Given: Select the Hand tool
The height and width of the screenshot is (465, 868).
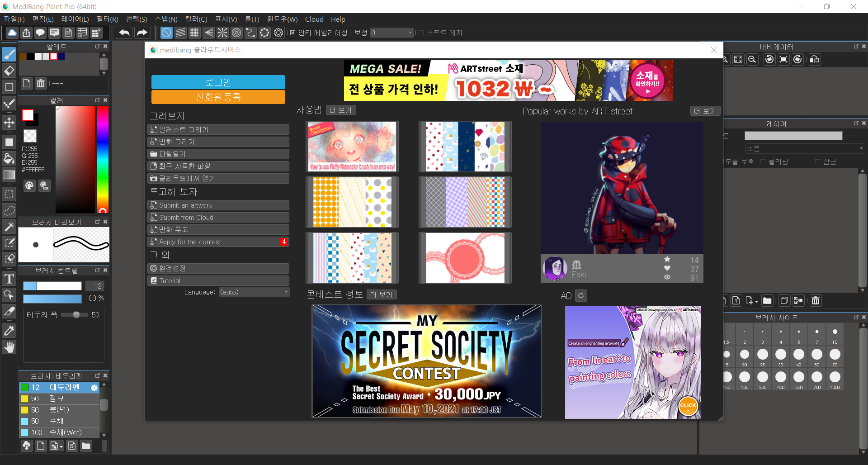Looking at the screenshot, I should 9,347.
